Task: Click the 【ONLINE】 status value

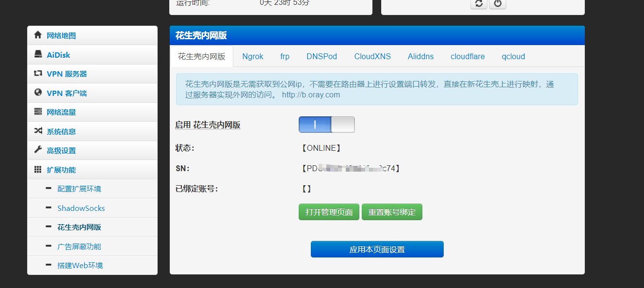Action: (x=321, y=148)
